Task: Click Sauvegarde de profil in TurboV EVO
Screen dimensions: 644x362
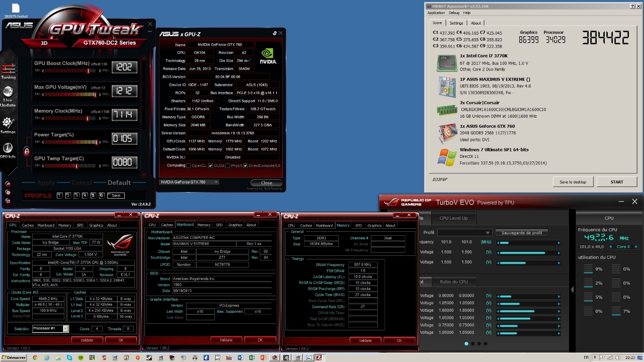Action: [x=522, y=233]
